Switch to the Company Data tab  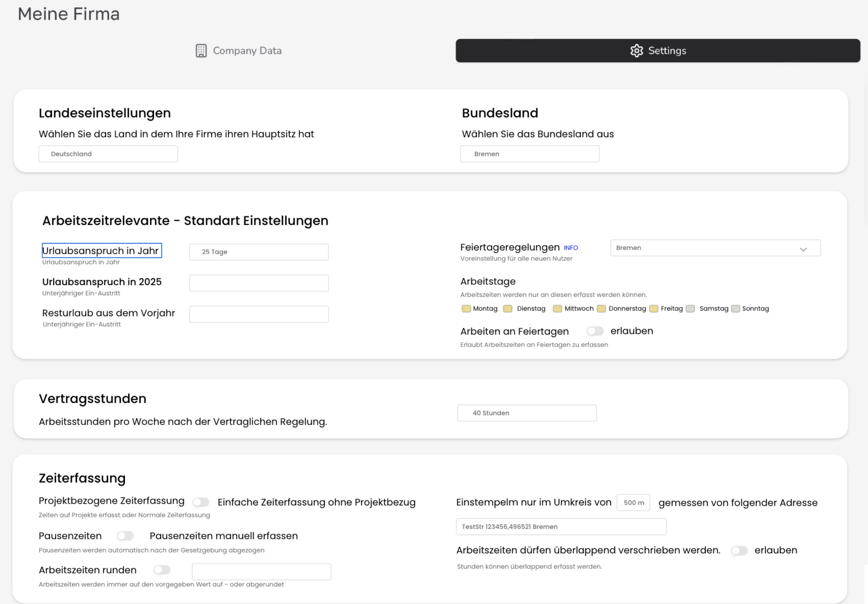tap(238, 50)
